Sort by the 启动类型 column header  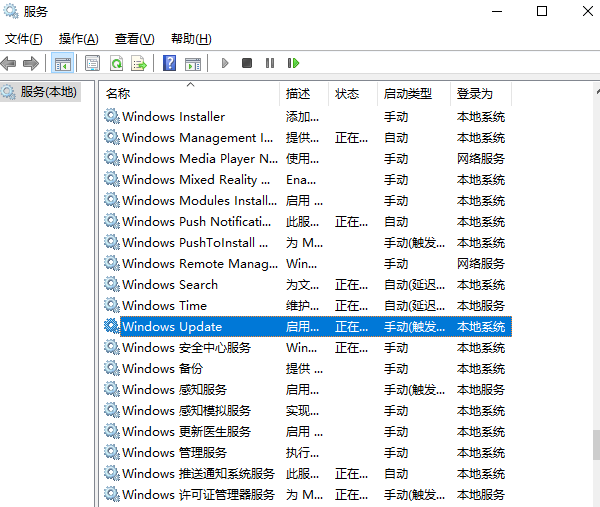pyautogui.click(x=414, y=94)
